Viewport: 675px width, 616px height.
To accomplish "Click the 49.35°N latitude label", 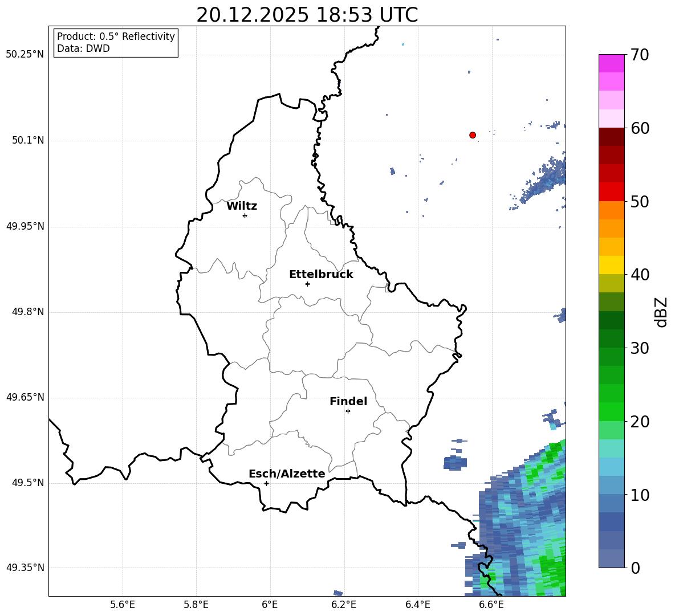I will pyautogui.click(x=25, y=568).
